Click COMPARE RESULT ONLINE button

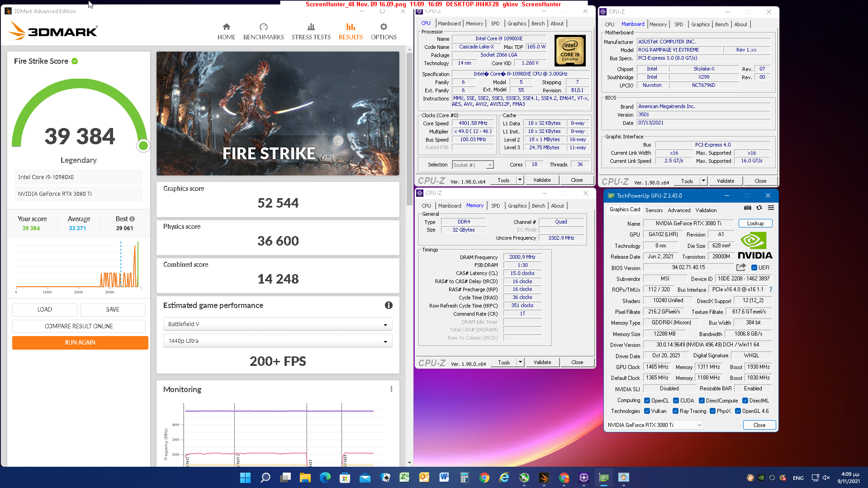[79, 326]
